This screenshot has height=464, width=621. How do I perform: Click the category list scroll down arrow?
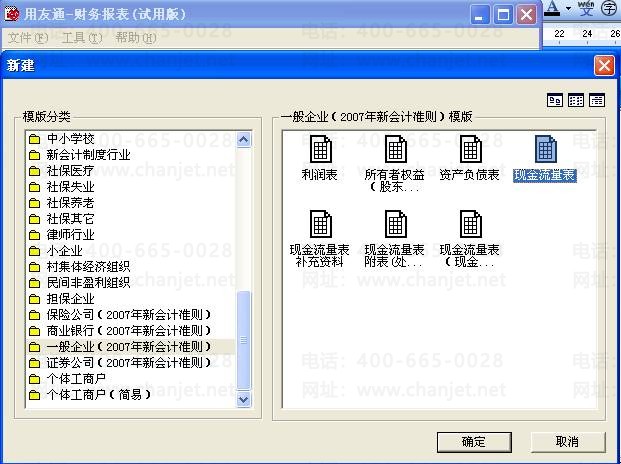[x=244, y=399]
